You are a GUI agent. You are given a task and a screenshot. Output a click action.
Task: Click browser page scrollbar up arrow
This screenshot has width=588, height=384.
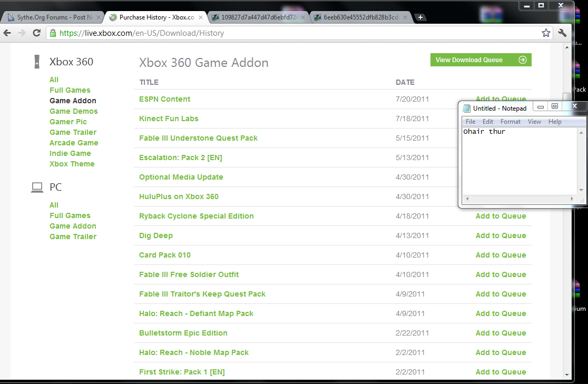[566, 47]
